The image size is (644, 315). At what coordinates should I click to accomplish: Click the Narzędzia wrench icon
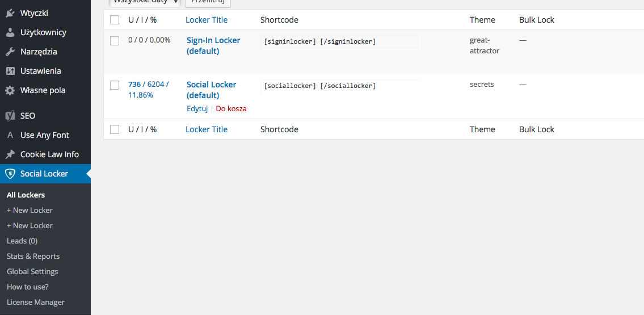coord(10,52)
